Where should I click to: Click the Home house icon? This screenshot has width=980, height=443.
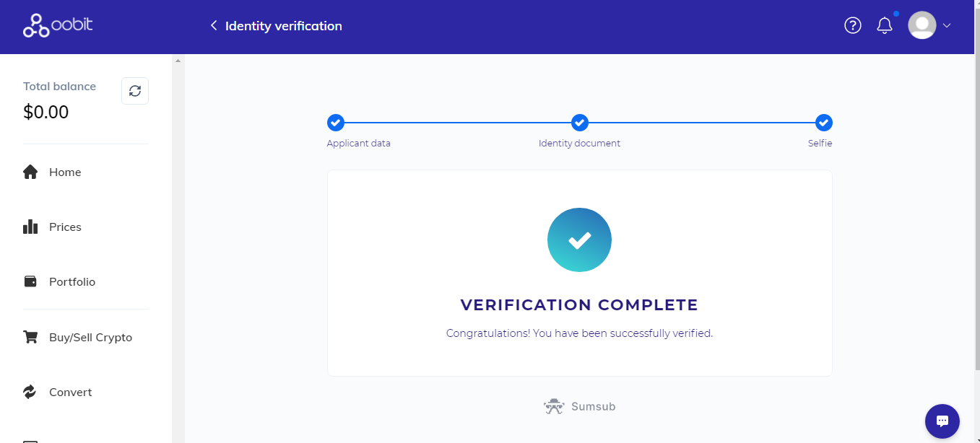pos(30,172)
